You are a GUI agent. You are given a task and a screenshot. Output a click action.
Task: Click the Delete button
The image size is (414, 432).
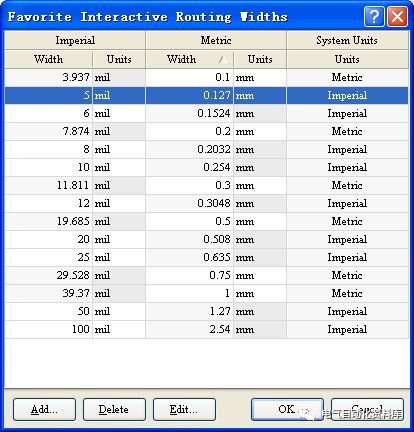(114, 409)
